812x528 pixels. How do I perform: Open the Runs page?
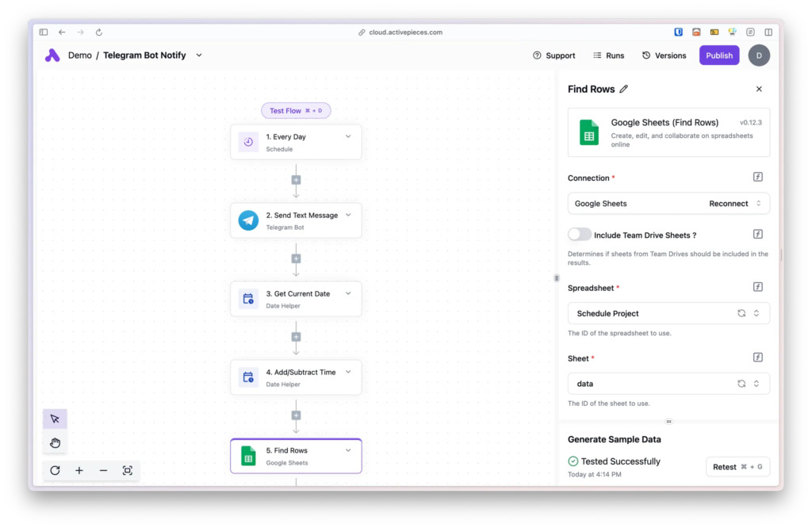click(608, 55)
